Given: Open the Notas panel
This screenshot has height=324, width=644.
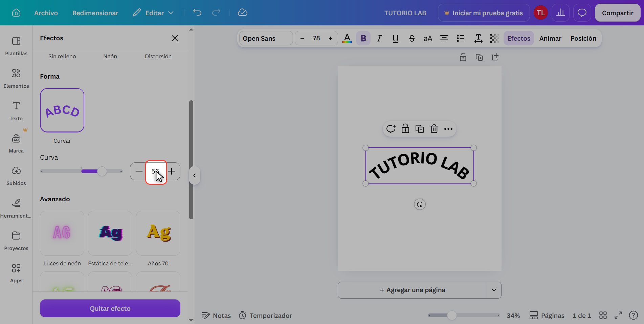Looking at the screenshot, I should coord(216,316).
